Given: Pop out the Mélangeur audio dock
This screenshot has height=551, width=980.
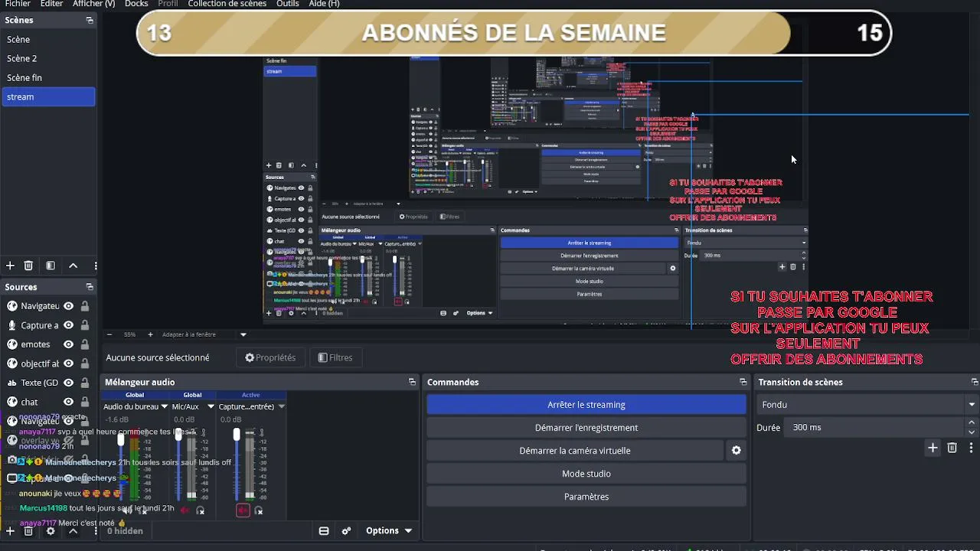Looking at the screenshot, I should tap(412, 382).
